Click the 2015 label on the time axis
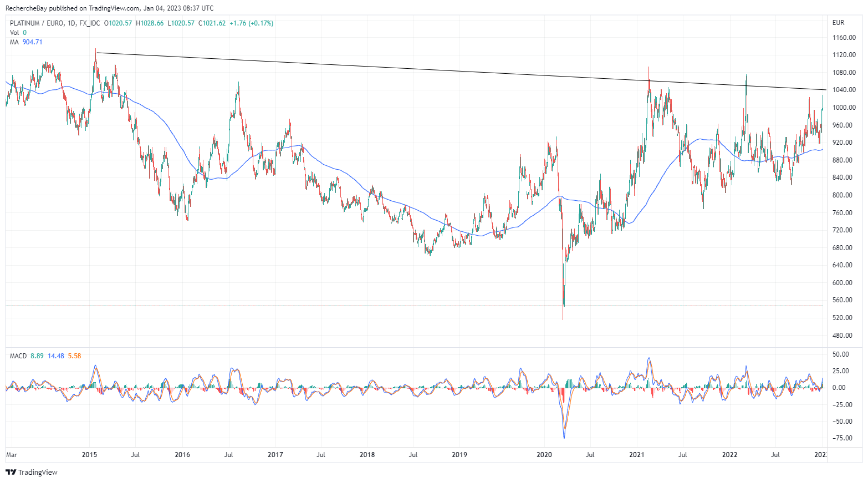The width and height of the screenshot is (868, 482). (89, 455)
